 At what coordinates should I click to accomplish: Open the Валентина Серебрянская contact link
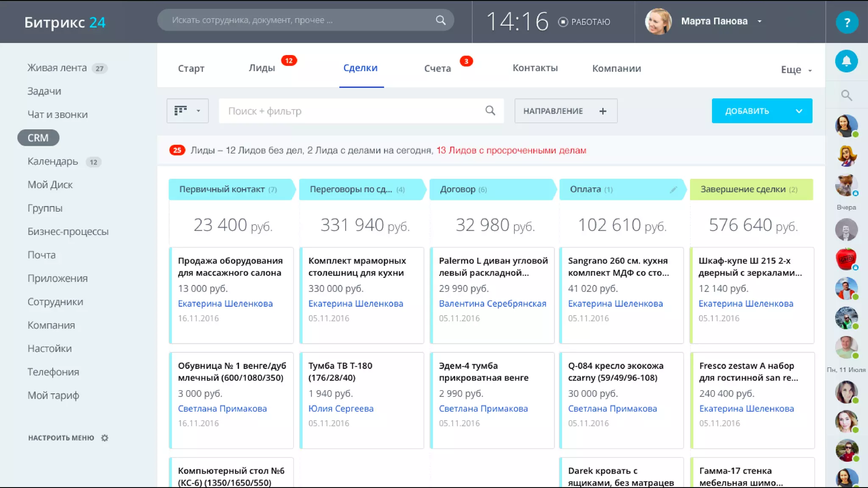click(492, 304)
